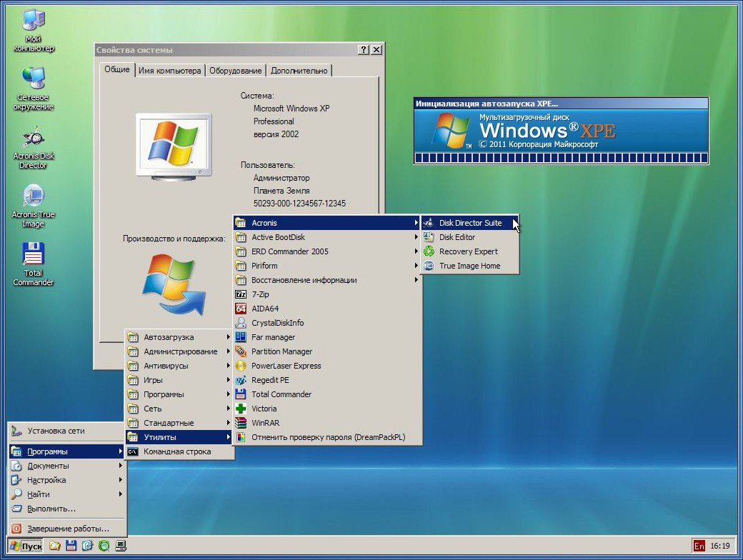Expand the Автозагрузка submenu arrow
This screenshot has width=743, height=560.
(x=228, y=337)
